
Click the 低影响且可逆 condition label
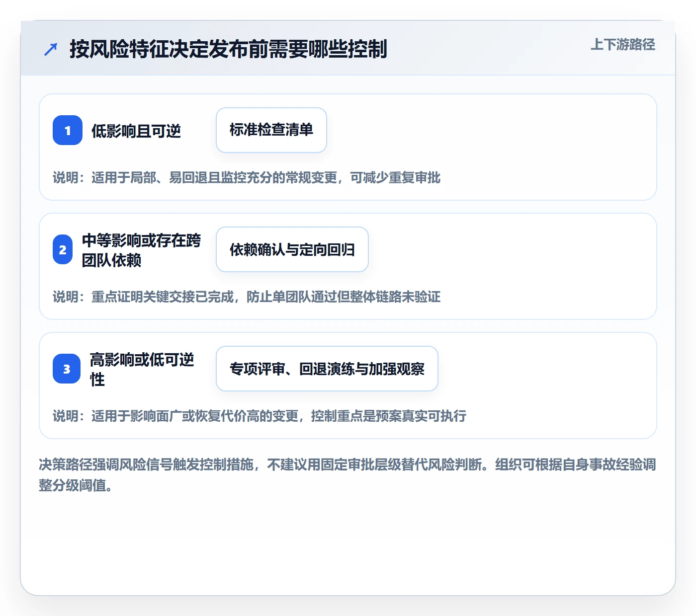(x=136, y=131)
